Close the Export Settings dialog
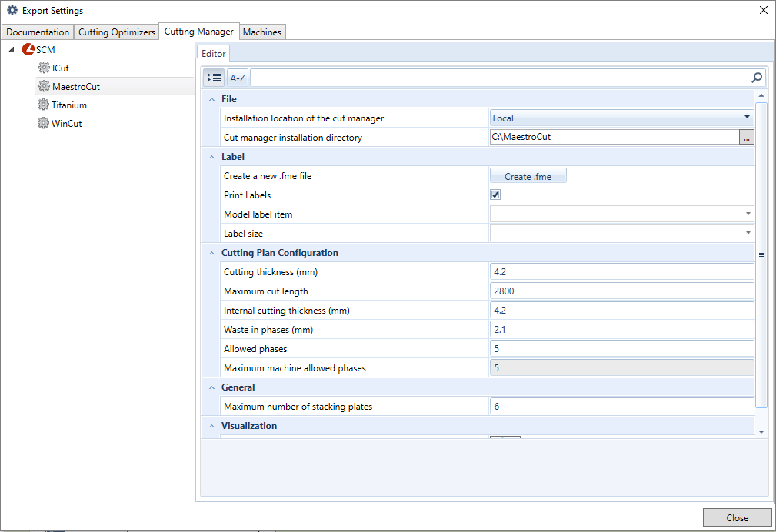776x532 pixels. tap(737, 517)
